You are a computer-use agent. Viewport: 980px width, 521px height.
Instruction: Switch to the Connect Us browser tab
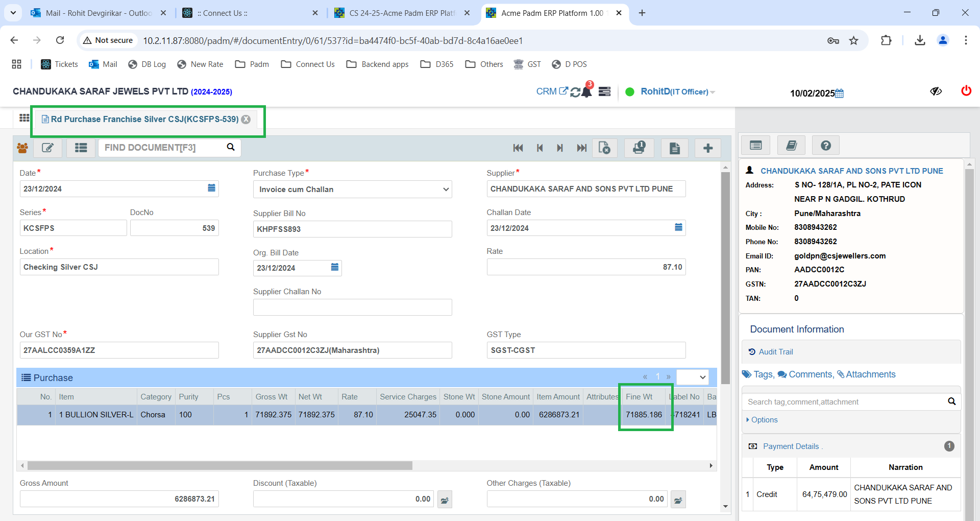(x=250, y=13)
